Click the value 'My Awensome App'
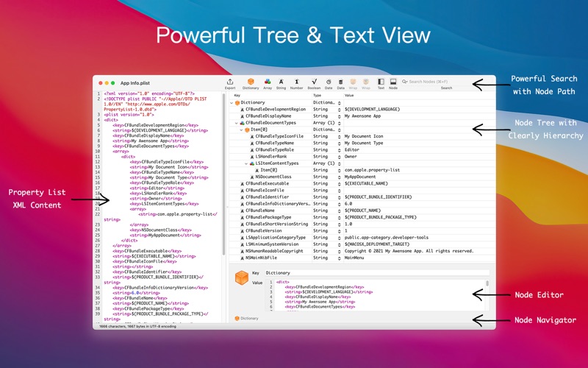 (x=362, y=116)
